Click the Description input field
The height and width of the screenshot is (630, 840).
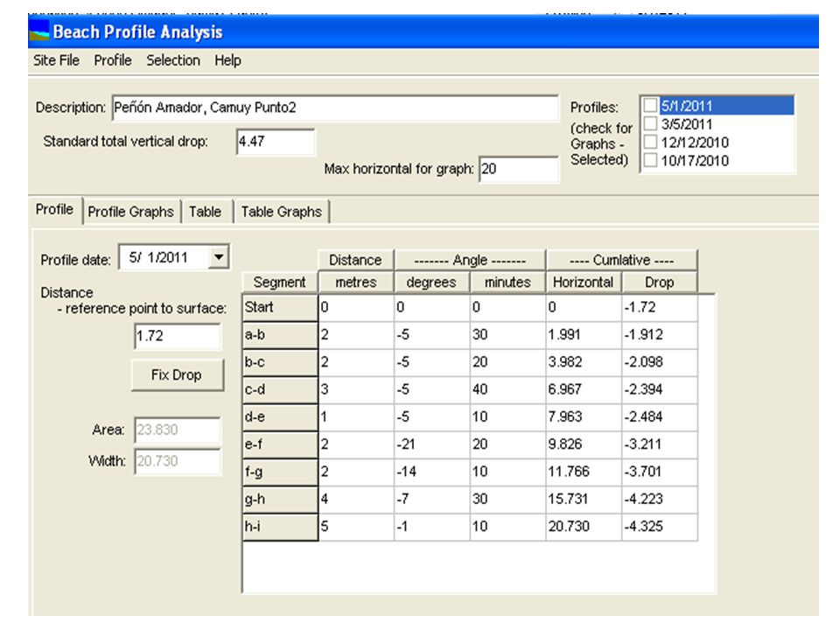pyautogui.click(x=335, y=108)
